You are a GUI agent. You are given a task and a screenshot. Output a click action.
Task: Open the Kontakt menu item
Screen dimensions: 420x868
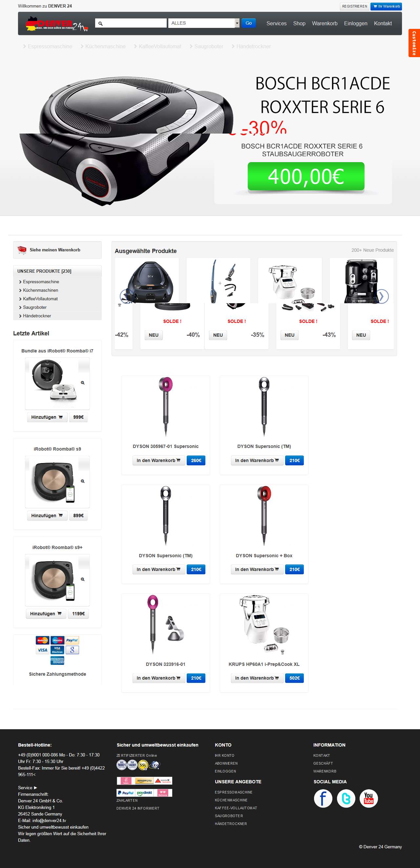point(383,23)
